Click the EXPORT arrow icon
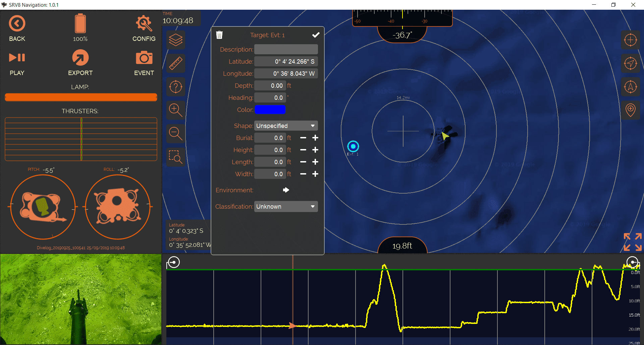 pyautogui.click(x=80, y=58)
